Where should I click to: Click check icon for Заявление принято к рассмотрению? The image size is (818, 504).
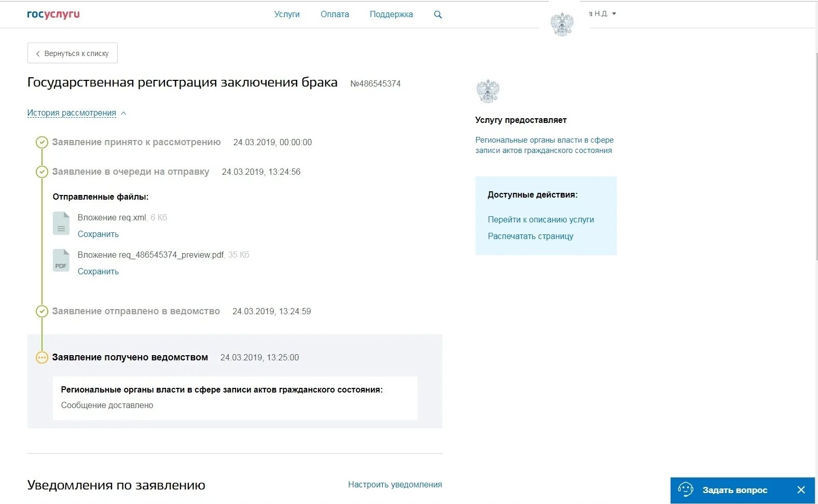click(42, 142)
